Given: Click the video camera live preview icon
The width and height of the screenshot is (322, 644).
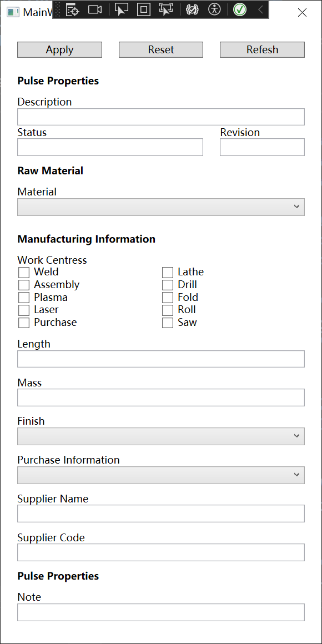Looking at the screenshot, I should [x=95, y=9].
